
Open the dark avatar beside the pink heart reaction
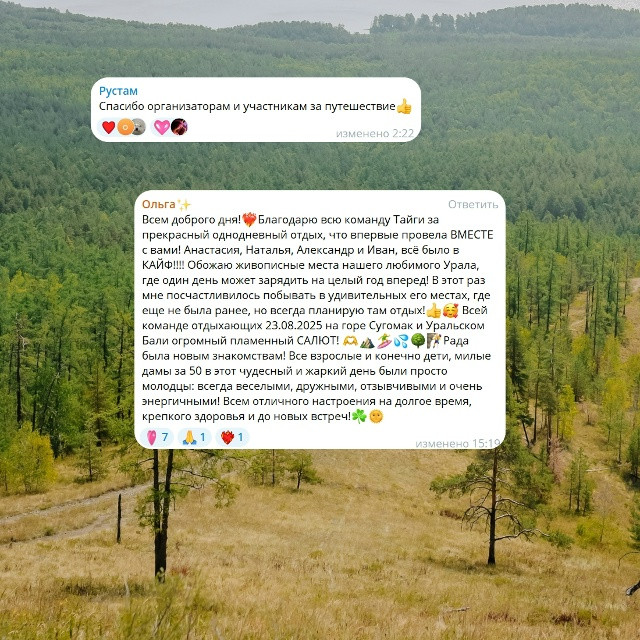click(x=179, y=127)
